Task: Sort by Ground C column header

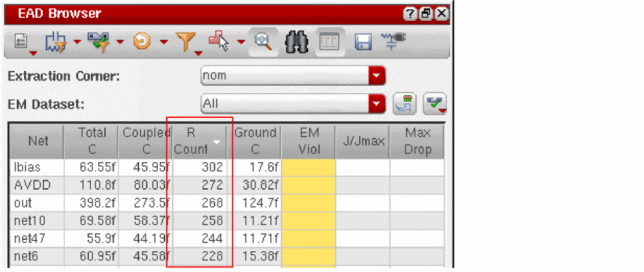Action: (x=254, y=142)
